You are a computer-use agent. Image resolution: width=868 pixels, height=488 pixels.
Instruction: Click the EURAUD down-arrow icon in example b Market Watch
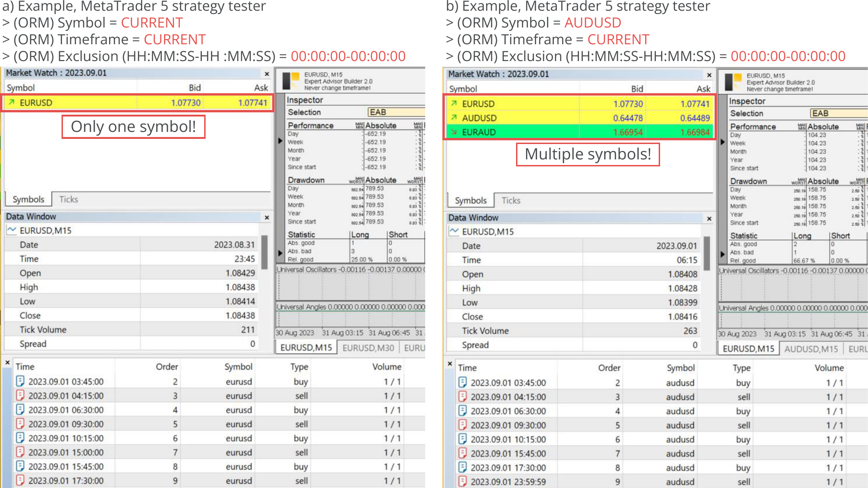[454, 132]
